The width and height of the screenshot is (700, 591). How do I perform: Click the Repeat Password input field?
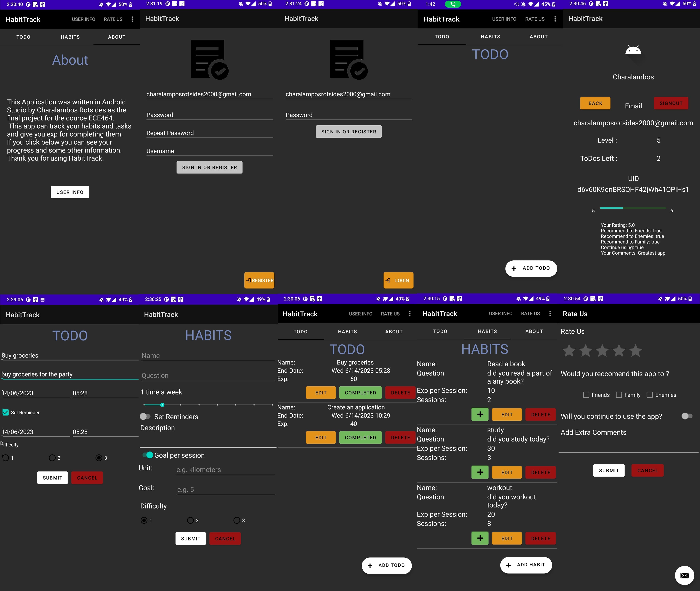[x=209, y=133]
